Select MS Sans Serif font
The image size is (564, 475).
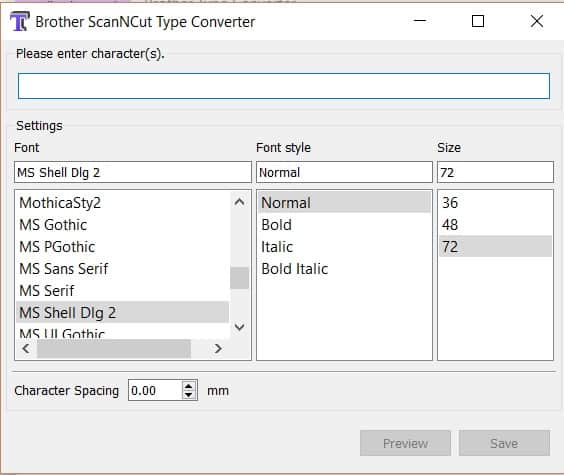pos(122,269)
